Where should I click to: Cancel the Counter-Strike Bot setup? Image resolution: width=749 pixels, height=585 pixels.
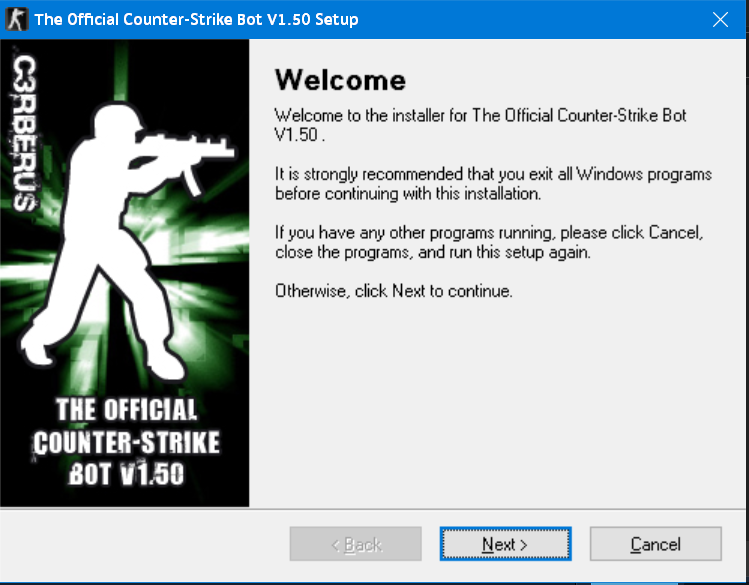(x=655, y=543)
